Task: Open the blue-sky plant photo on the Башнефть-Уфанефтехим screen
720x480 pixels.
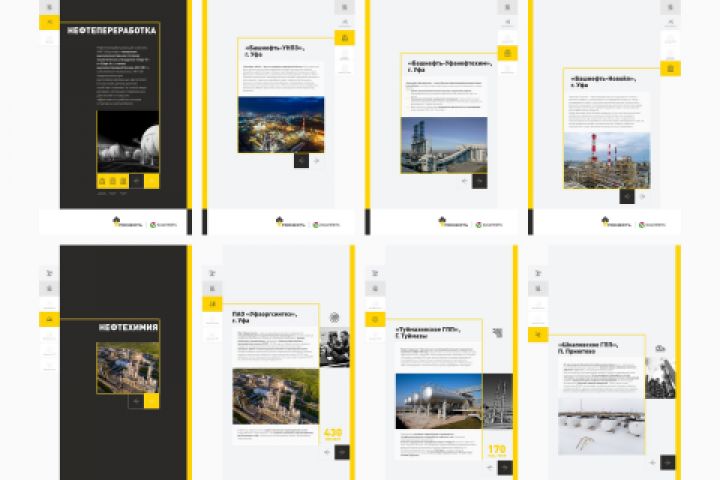Action: pos(444,145)
